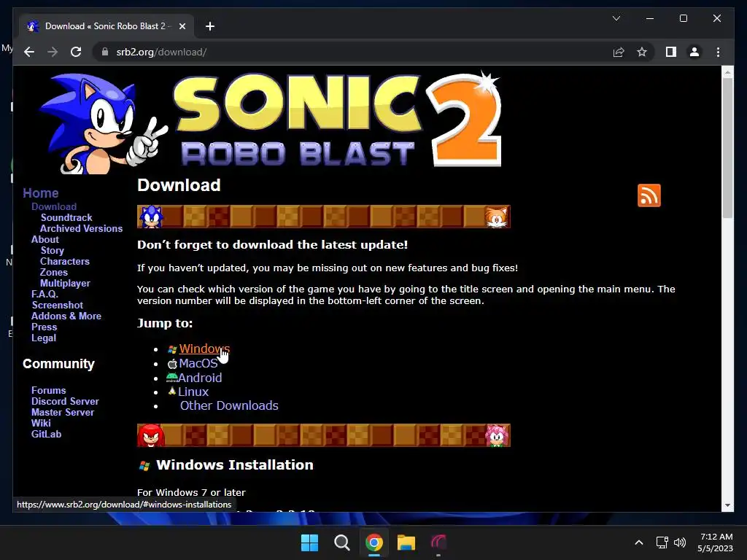The height and width of the screenshot is (560, 747).
Task: Click the address bar URL field
Action: click(x=352, y=52)
